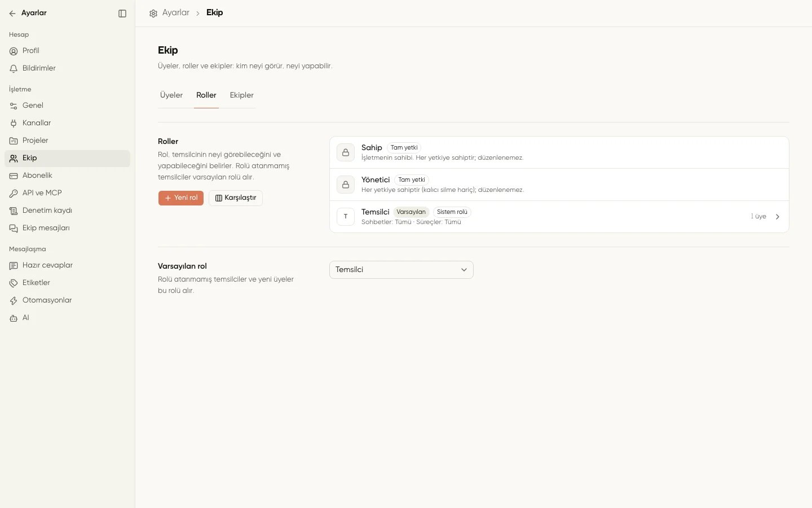This screenshot has width=812, height=508.
Task: Open Hazır cevaplar from the sidebar
Action: [x=67, y=266]
